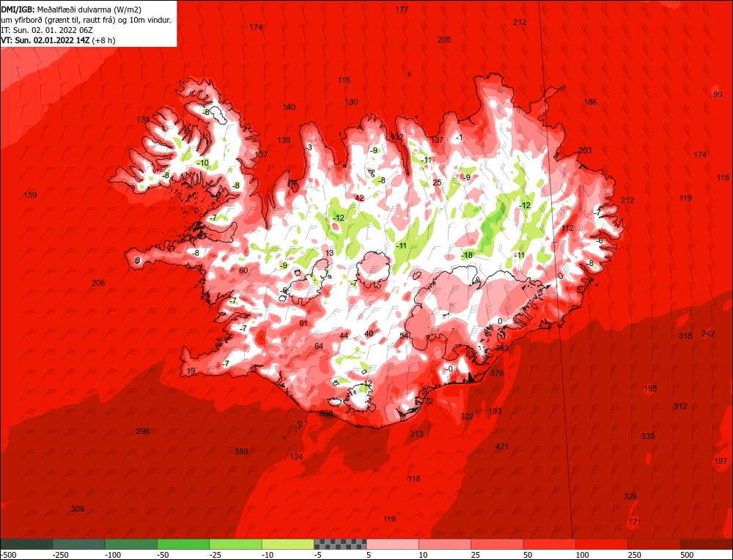Select the darkest red swatch above 500
This screenshot has height=560, width=733.
tap(707, 544)
